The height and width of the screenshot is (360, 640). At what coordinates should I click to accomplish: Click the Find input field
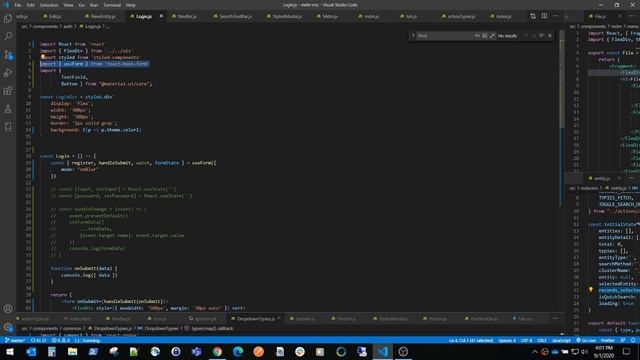click(x=445, y=36)
